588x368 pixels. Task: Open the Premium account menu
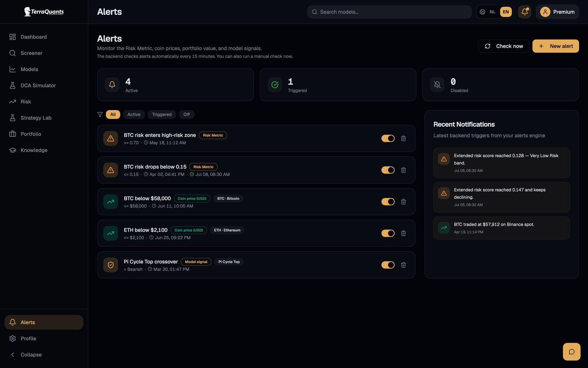pyautogui.click(x=557, y=12)
